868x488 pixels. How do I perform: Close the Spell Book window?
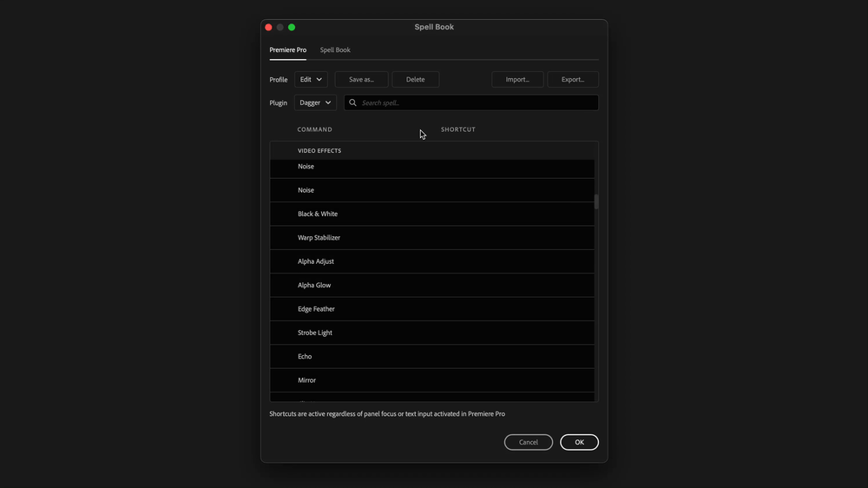click(x=268, y=27)
